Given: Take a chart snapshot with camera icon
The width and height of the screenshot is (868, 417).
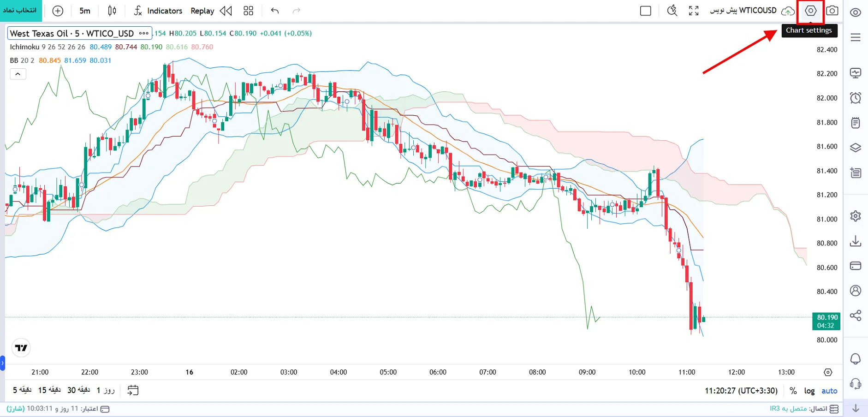Looking at the screenshot, I should [x=832, y=11].
